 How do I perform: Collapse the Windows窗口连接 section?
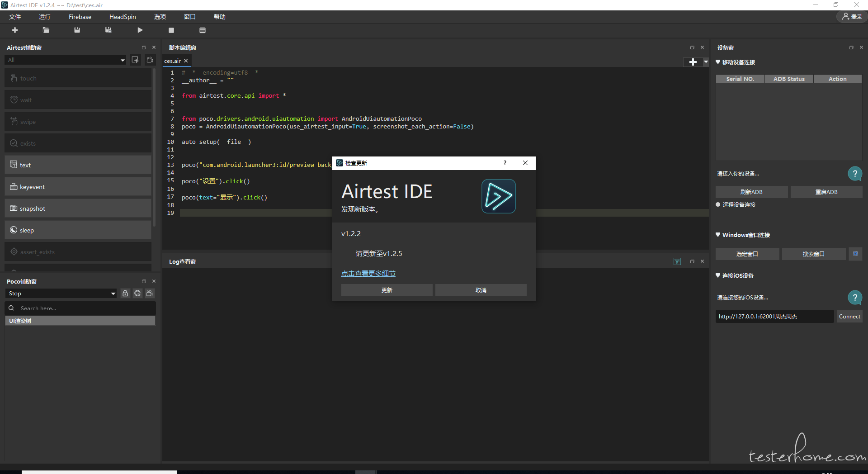click(718, 235)
